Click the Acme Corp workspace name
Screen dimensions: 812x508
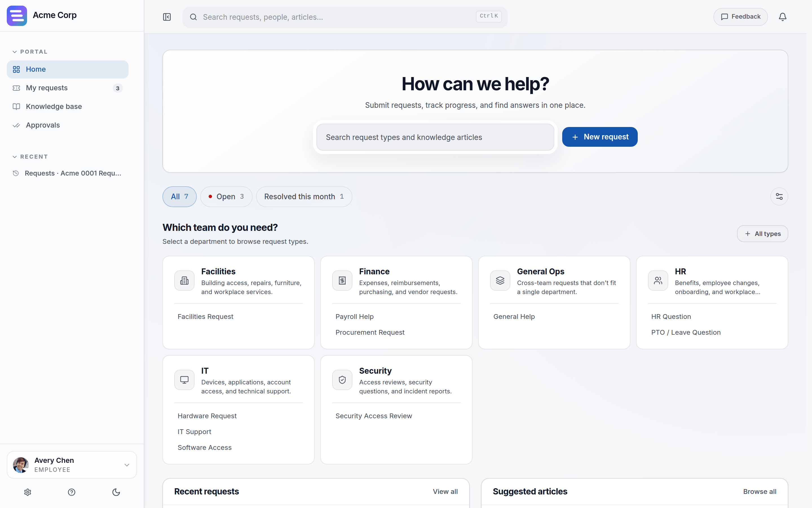point(55,15)
